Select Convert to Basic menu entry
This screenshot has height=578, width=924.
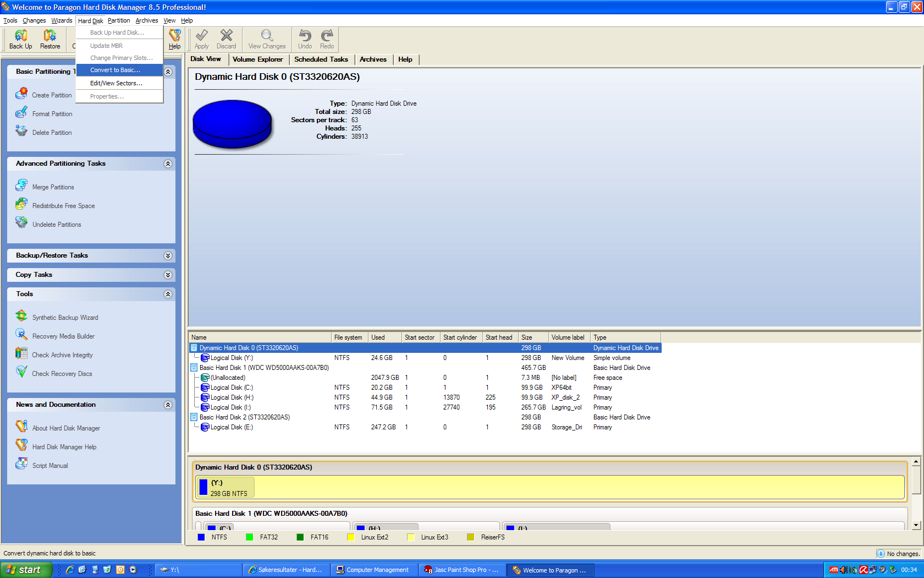pyautogui.click(x=119, y=70)
